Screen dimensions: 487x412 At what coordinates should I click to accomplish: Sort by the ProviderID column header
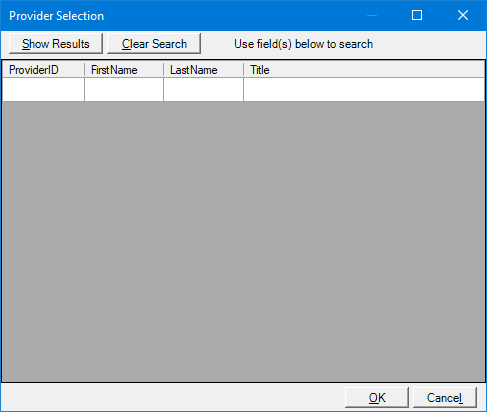click(43, 70)
